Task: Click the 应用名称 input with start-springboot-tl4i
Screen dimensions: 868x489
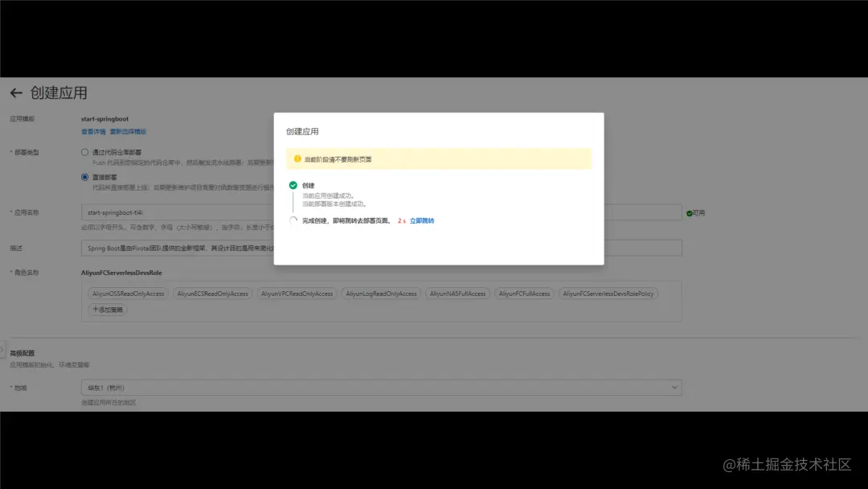Action: pos(382,212)
